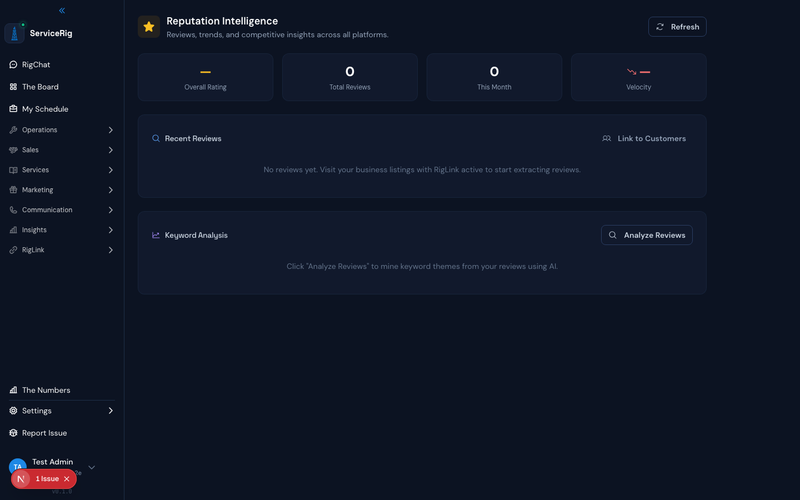The height and width of the screenshot is (500, 800).
Task: Expand the Communication submenu chevron
Action: pos(110,210)
